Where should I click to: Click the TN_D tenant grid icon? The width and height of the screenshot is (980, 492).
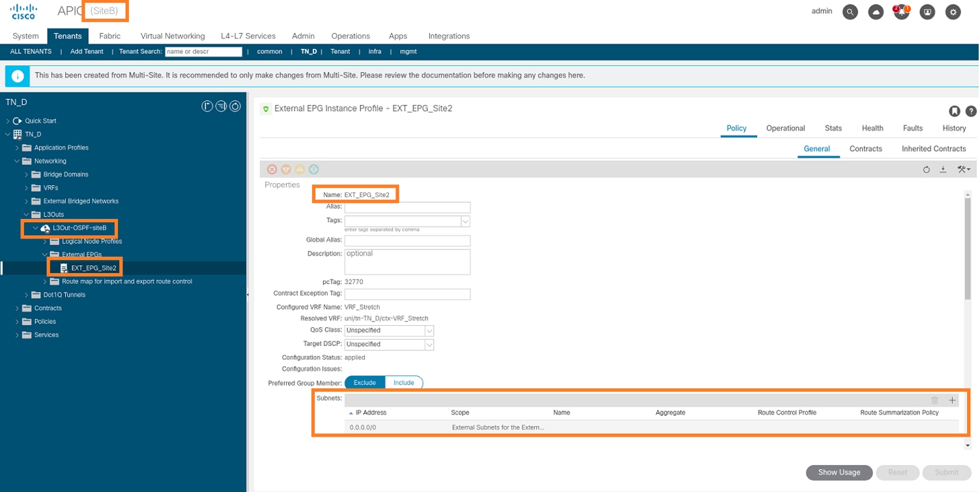(18, 134)
